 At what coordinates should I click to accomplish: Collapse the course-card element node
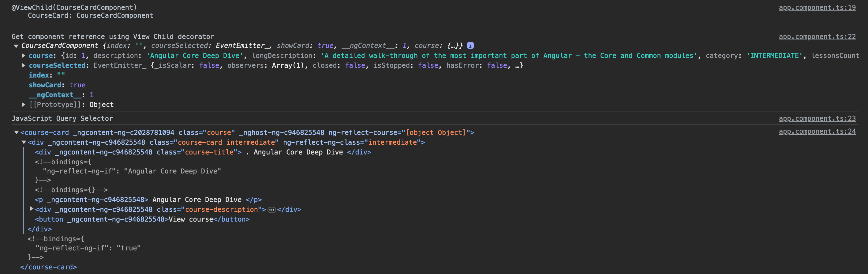click(16, 133)
